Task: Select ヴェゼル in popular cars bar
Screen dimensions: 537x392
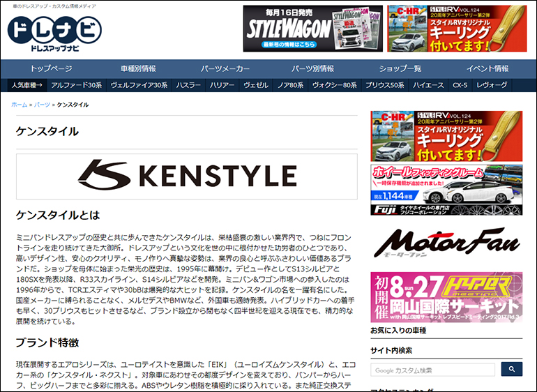Action: click(255, 85)
